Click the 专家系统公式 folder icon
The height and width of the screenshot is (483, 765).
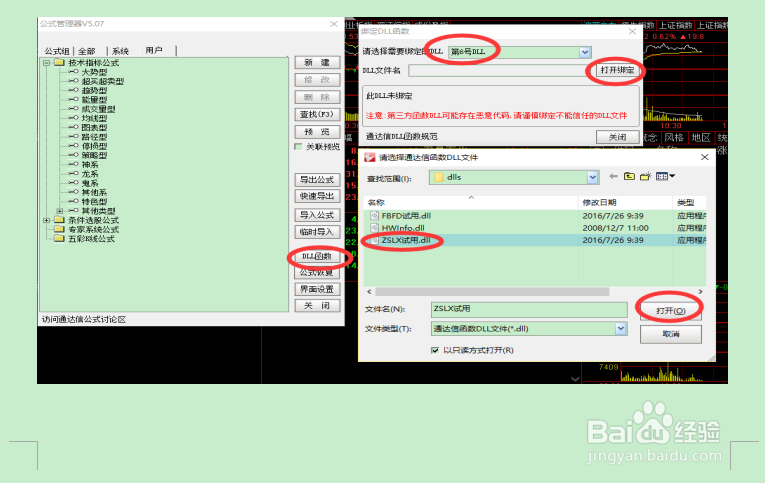coord(60,229)
